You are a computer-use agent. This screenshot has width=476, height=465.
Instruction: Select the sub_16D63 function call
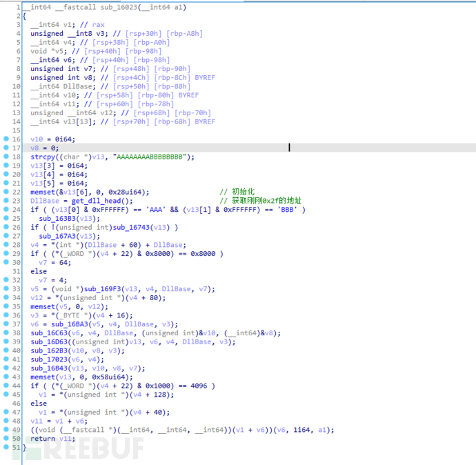[49, 342]
